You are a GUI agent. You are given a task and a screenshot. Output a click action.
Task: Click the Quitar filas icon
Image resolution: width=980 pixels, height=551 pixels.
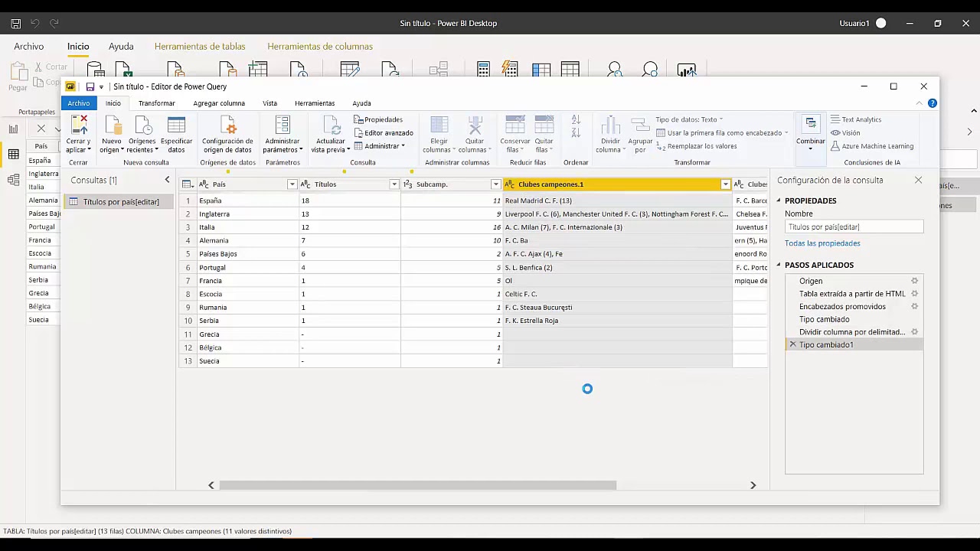click(544, 126)
